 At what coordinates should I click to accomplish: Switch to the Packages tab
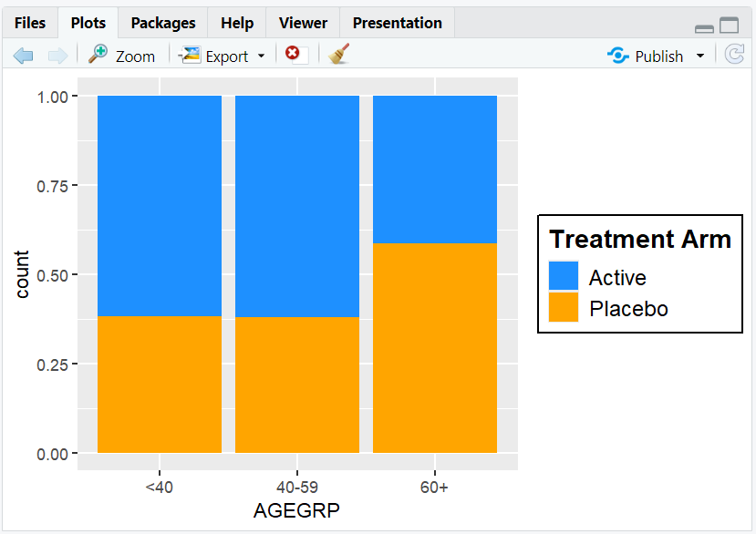tap(162, 22)
